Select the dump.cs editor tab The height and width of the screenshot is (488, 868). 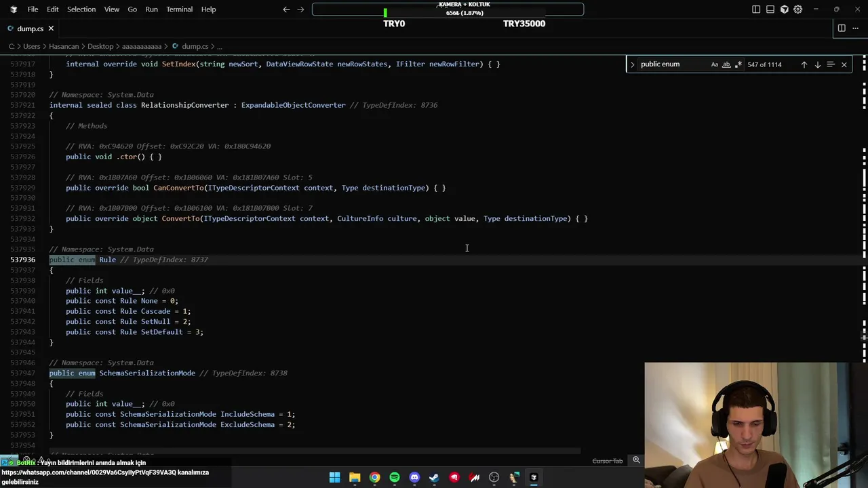point(30,28)
